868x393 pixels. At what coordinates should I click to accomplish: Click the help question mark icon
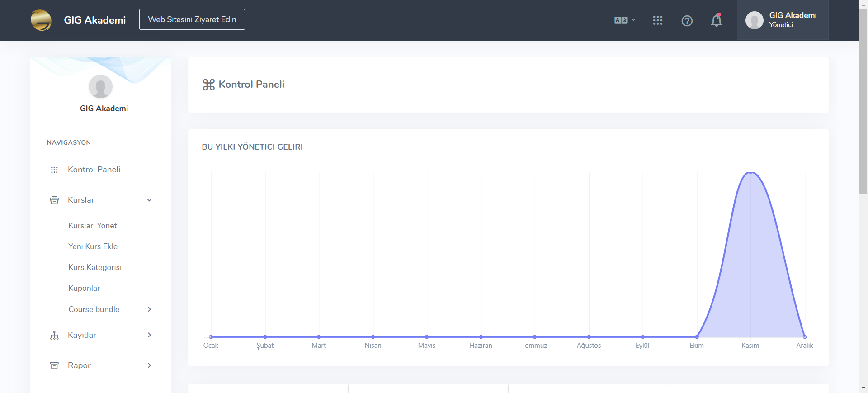[687, 21]
